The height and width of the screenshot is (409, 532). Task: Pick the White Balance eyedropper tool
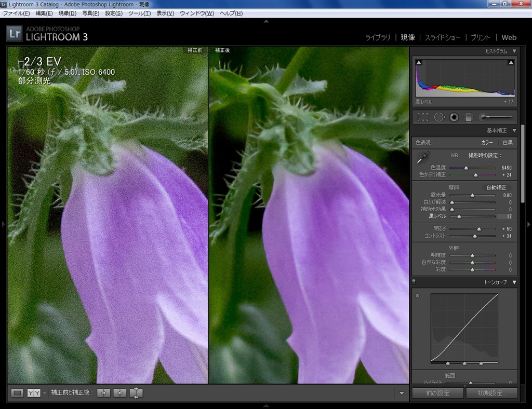(424, 156)
